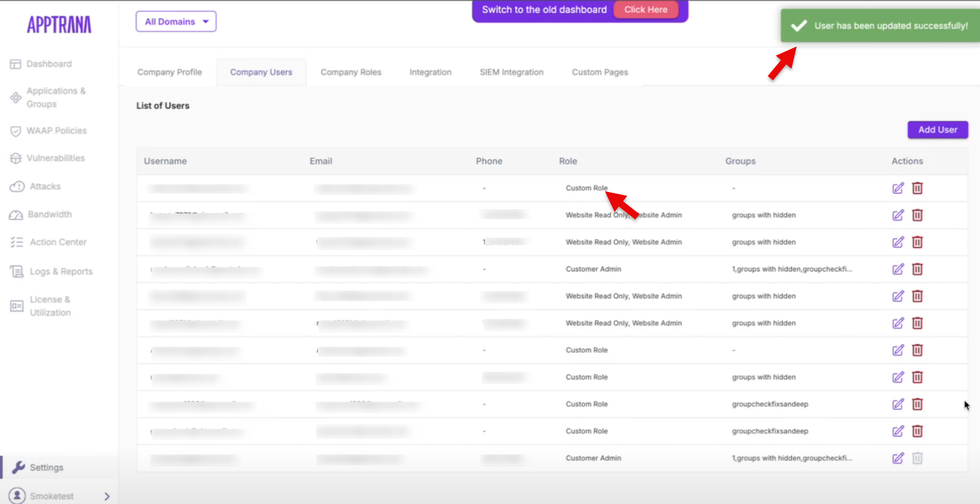The height and width of the screenshot is (504, 980).
Task: Click the Add User button
Action: click(x=938, y=130)
